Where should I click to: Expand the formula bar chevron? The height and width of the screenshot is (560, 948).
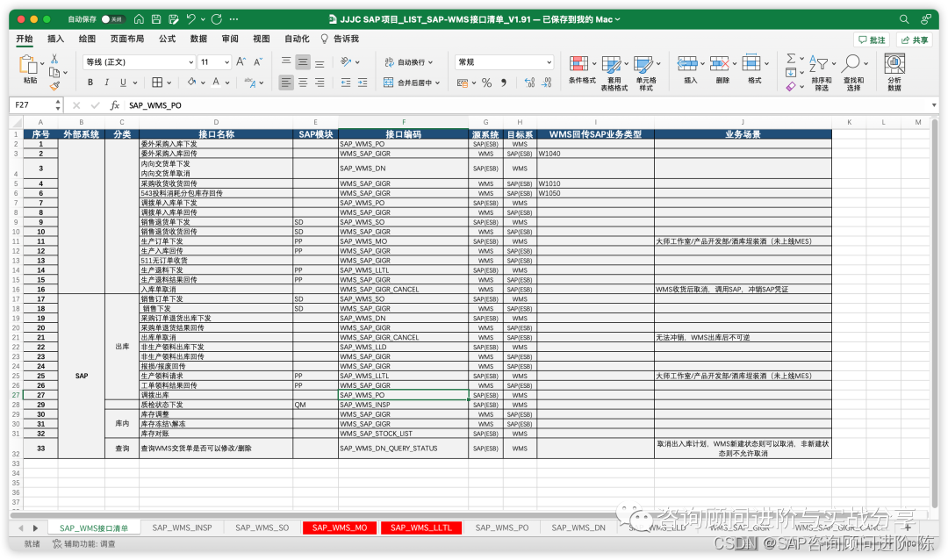(934, 105)
